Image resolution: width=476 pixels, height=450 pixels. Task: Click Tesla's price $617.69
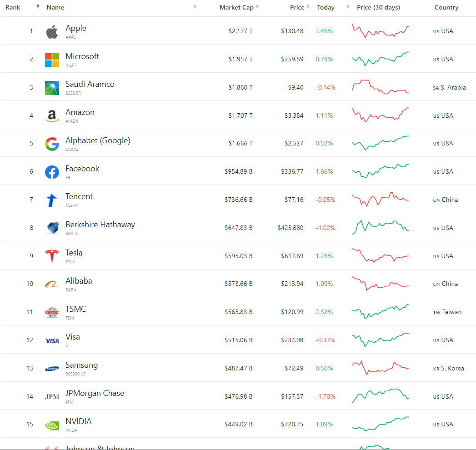(292, 256)
